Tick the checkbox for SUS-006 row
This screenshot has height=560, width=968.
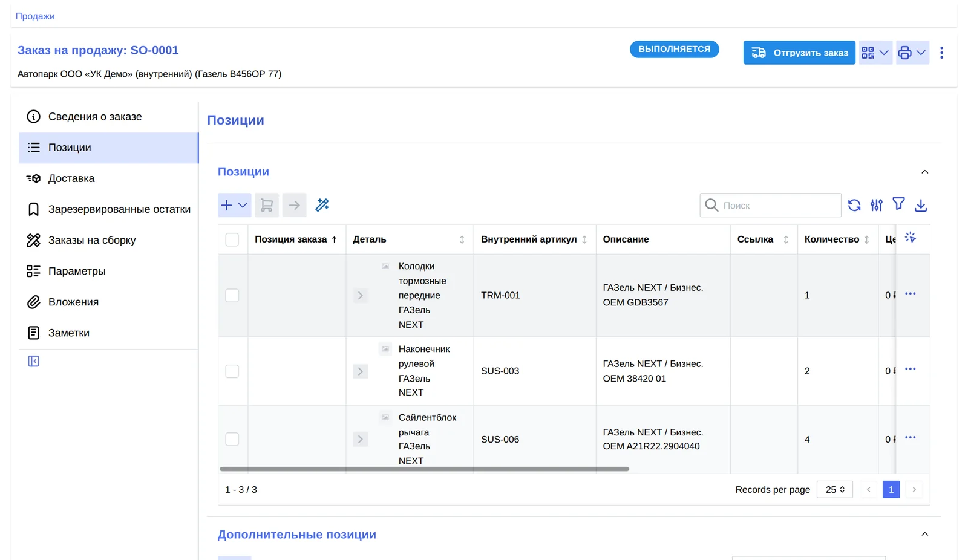point(232,440)
